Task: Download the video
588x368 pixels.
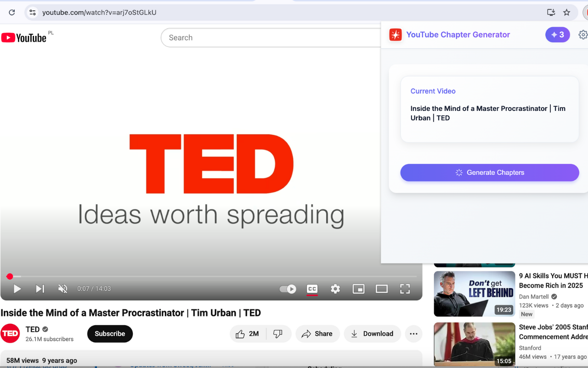Action: click(x=372, y=334)
